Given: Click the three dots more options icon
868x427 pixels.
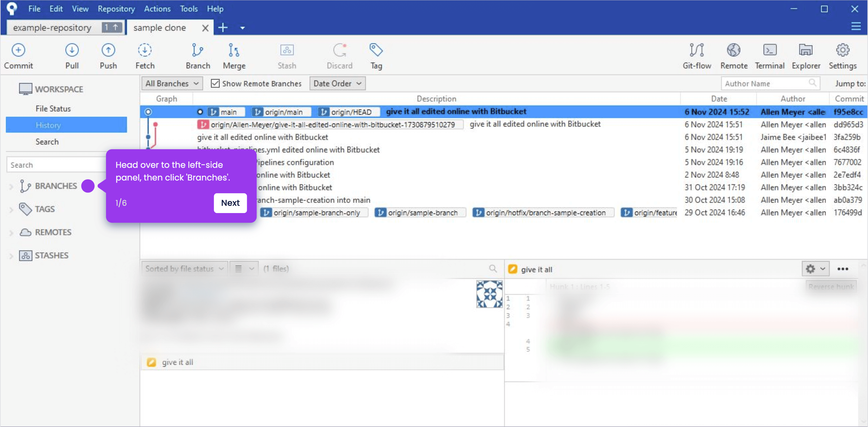Looking at the screenshot, I should 842,268.
